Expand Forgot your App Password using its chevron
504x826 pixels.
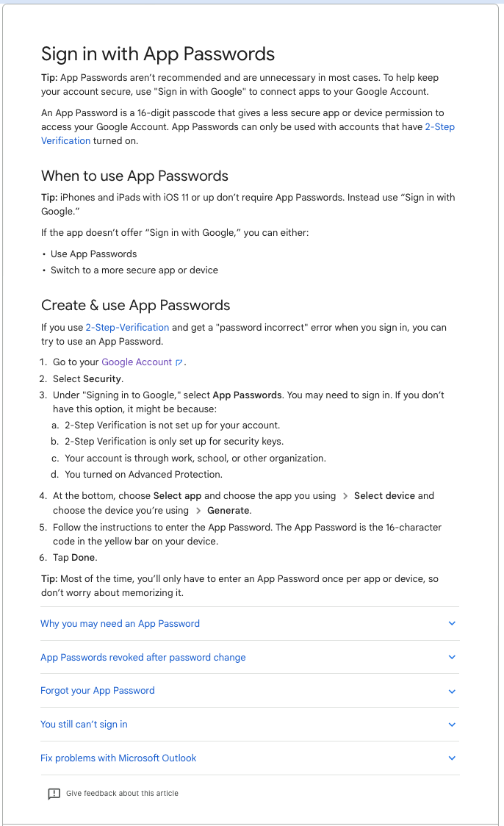[452, 692]
